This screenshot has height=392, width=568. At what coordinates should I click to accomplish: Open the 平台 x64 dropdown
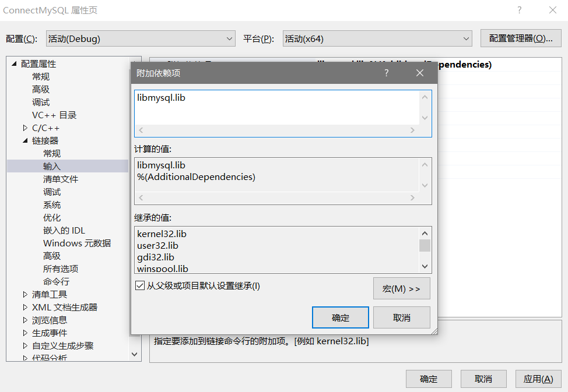coord(377,38)
